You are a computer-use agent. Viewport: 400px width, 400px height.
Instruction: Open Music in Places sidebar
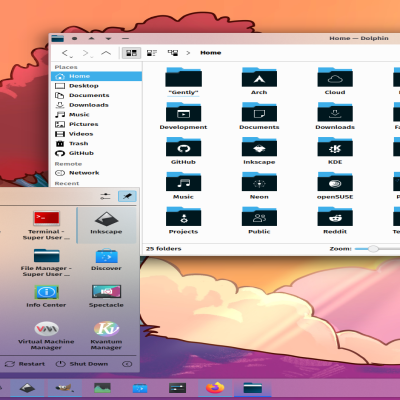(96, 115)
